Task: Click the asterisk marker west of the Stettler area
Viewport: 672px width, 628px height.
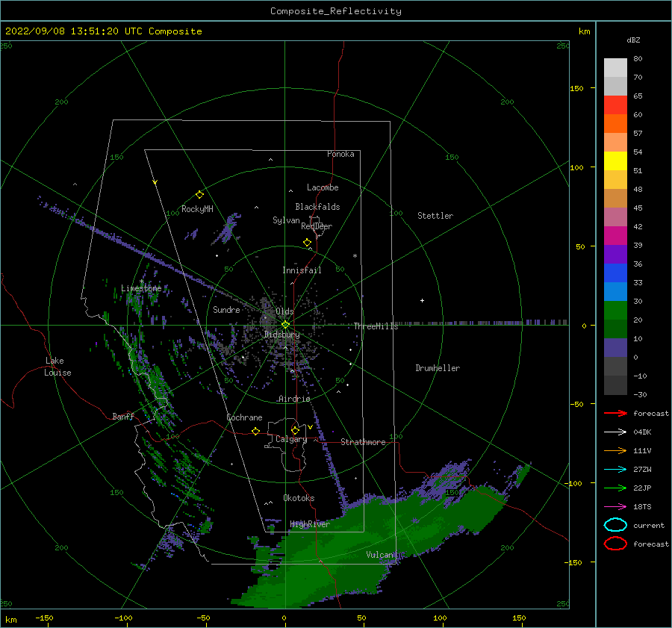Action: click(x=355, y=256)
